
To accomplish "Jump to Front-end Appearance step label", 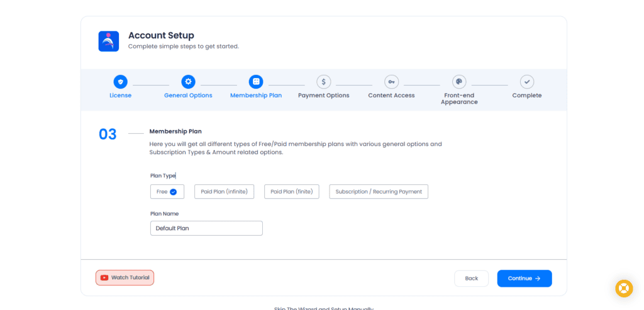I will 459,99.
